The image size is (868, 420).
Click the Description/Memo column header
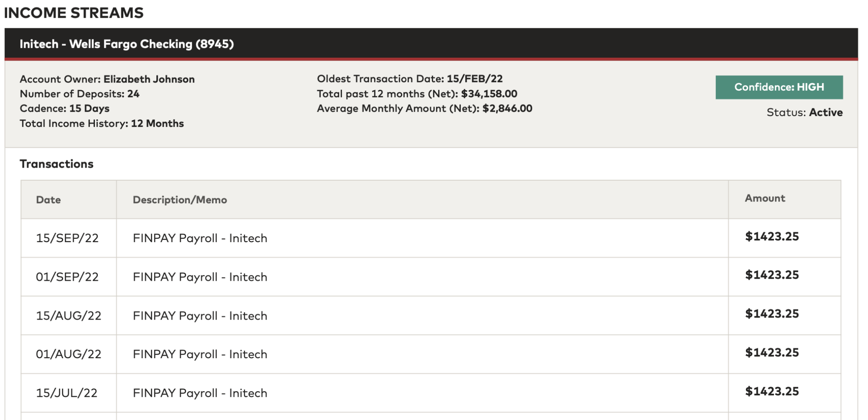coord(180,200)
